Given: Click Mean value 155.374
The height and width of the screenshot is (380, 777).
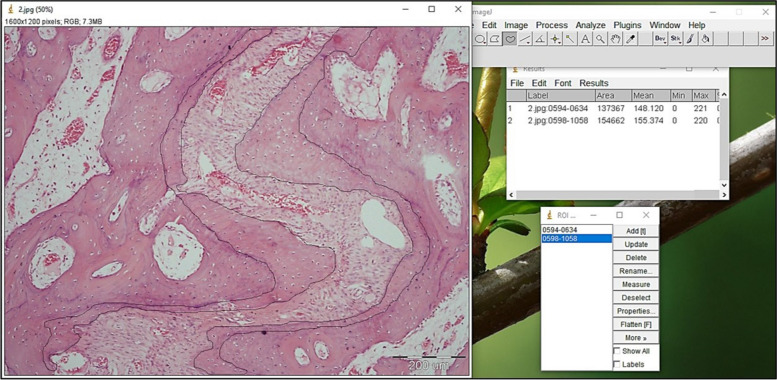Looking at the screenshot, I should pos(648,120).
